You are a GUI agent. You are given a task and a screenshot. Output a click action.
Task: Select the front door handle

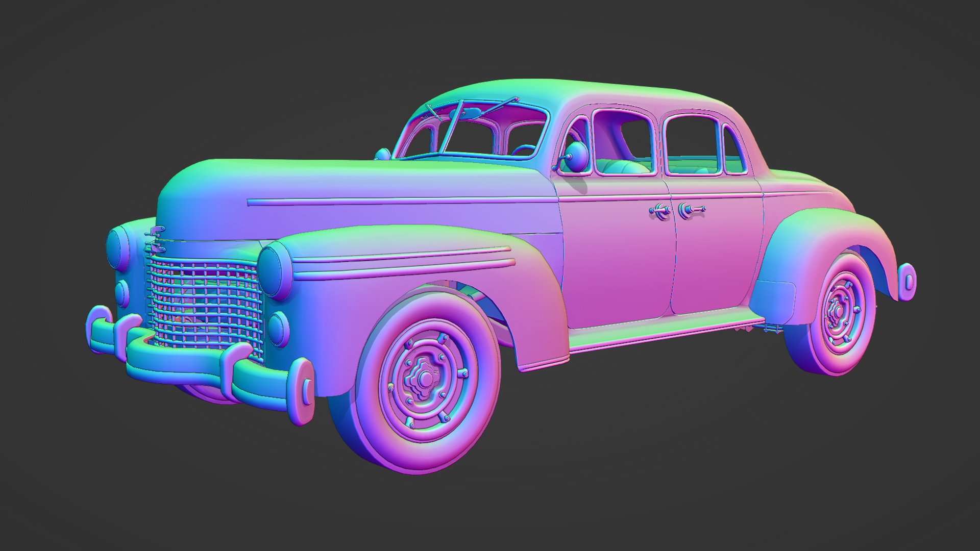[x=659, y=210]
